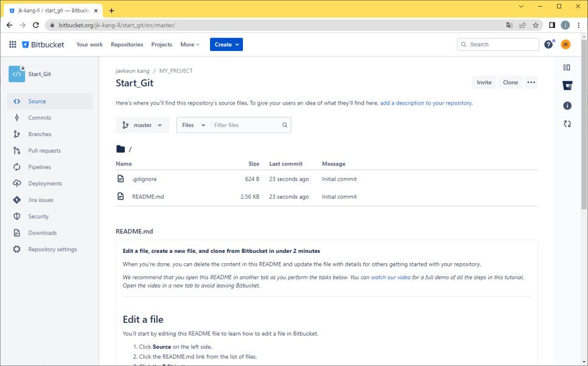Screen dimensions: 588x366
Task: Open Chrome tab search chevron
Action: click(521, 6)
